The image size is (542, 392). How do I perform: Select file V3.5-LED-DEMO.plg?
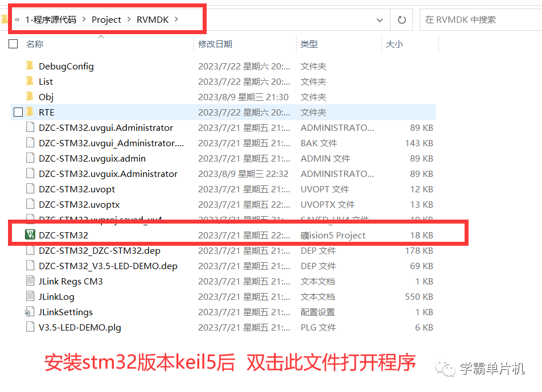80,327
